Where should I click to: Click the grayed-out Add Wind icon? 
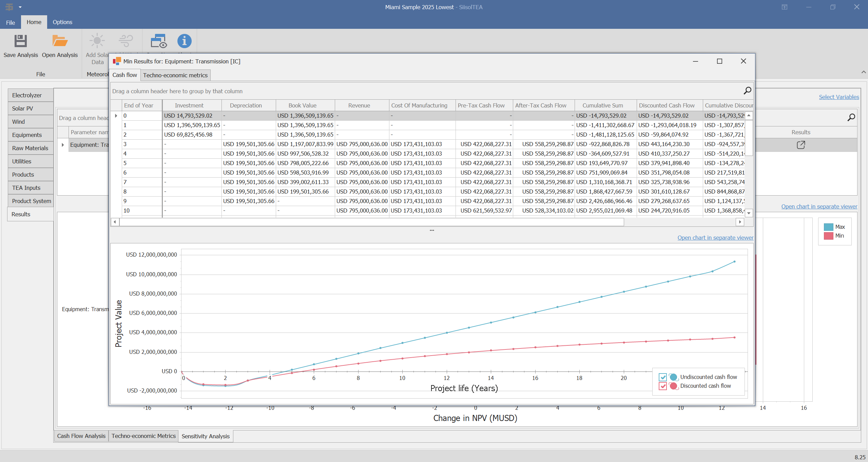[125, 40]
